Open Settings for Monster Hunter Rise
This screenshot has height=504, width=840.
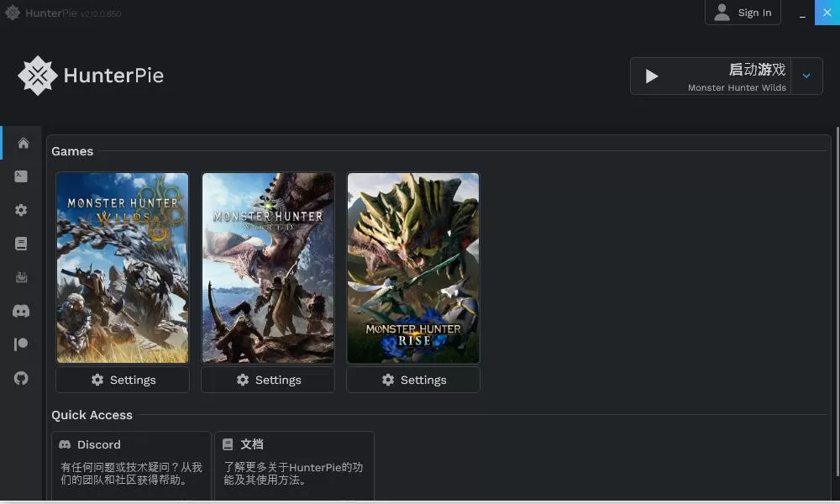(413, 380)
